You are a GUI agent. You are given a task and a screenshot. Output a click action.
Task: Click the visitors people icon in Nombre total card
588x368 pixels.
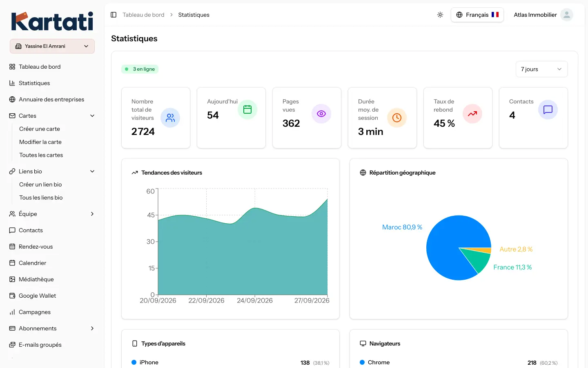click(x=170, y=118)
